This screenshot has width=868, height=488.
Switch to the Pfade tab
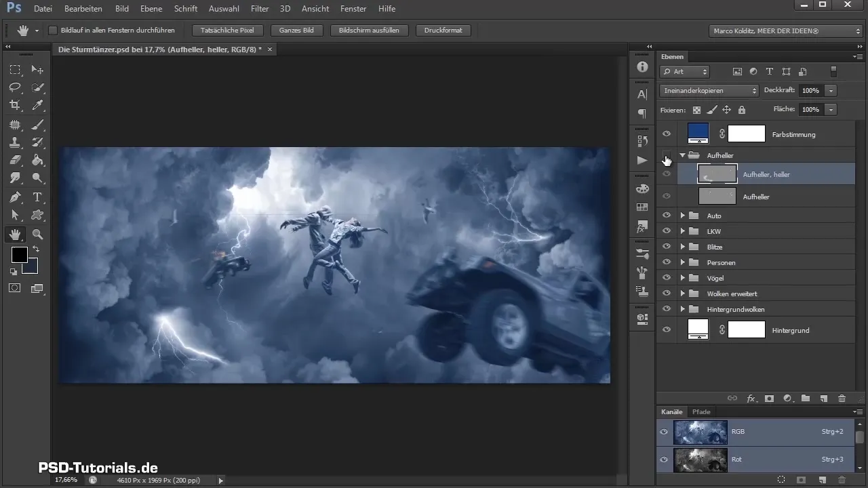[x=701, y=411]
